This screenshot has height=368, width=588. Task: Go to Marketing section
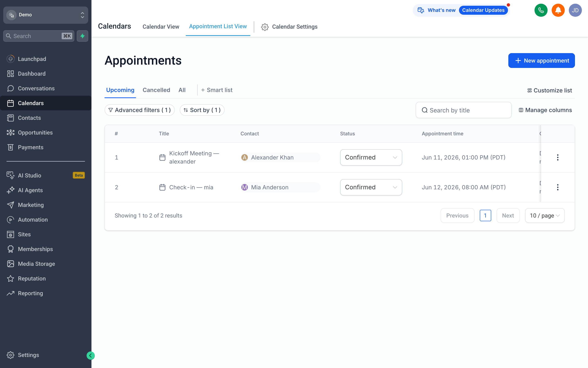[46, 205]
